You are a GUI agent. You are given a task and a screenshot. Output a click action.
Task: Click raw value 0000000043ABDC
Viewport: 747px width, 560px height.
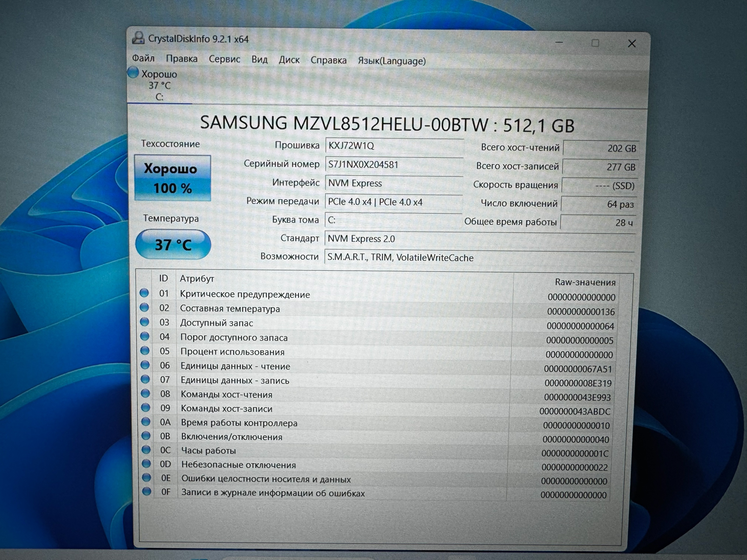(x=575, y=412)
